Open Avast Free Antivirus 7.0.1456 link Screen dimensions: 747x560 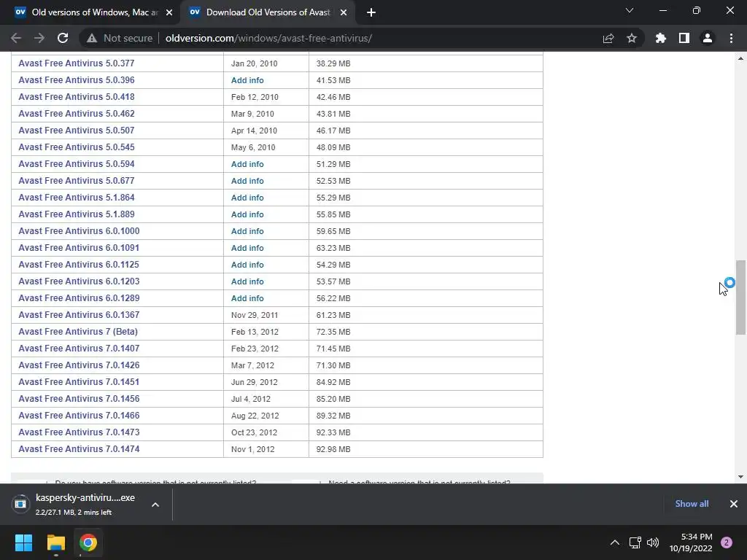(79, 399)
